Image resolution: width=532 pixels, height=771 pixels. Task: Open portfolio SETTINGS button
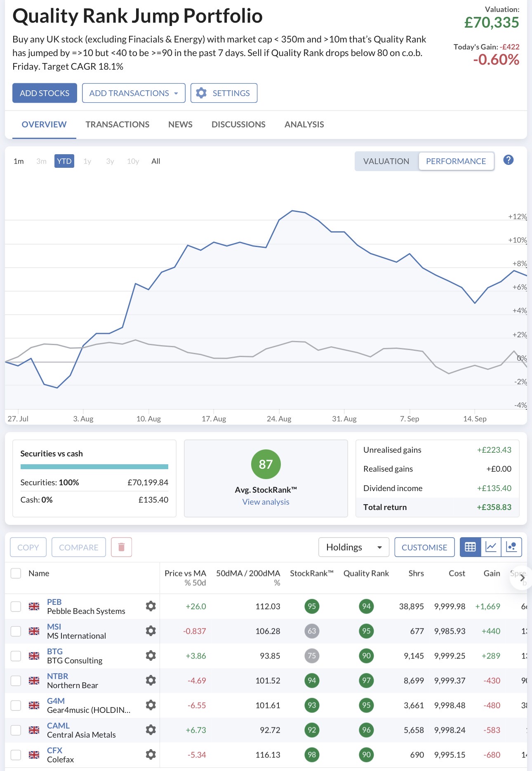pos(224,93)
